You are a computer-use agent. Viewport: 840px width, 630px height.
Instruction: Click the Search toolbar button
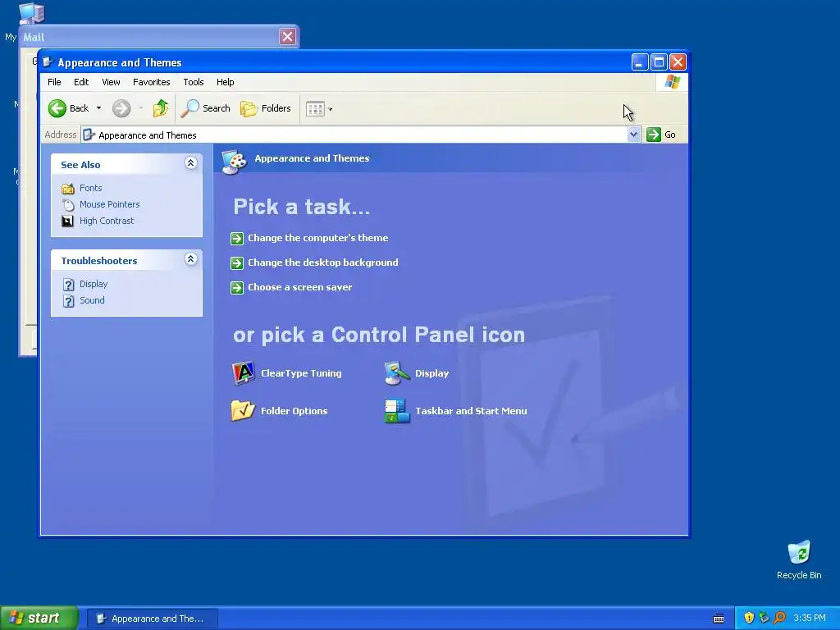click(205, 108)
